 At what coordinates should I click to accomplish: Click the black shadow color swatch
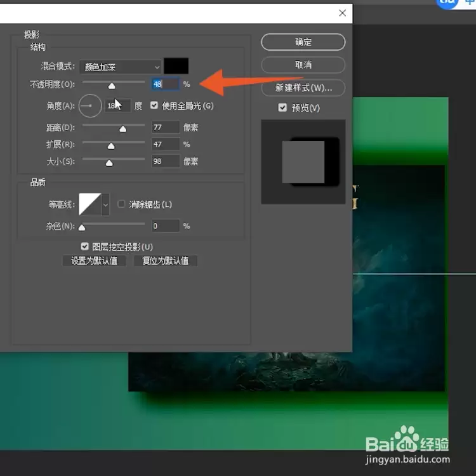[x=176, y=66]
